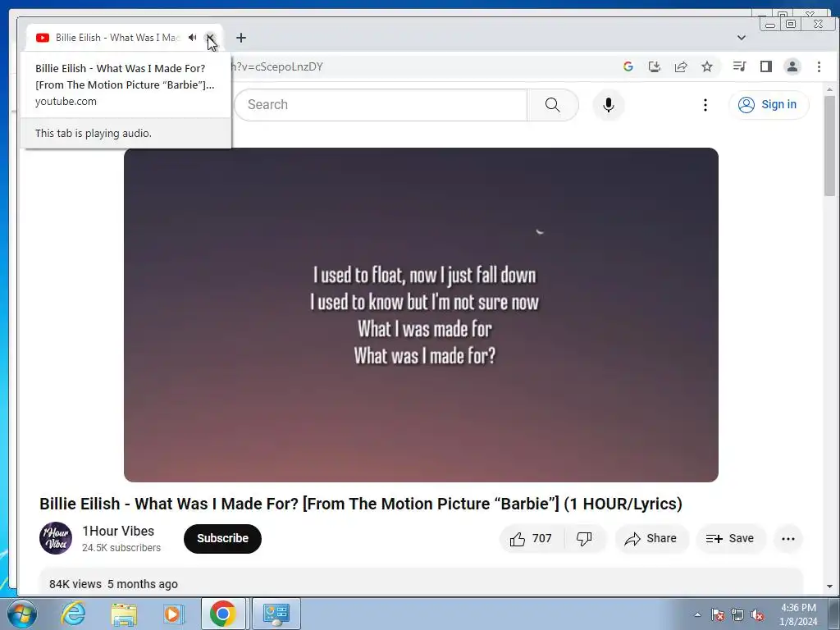Open the 1Hour Vibes channel avatar
This screenshot has width=840, height=630.
pyautogui.click(x=56, y=538)
